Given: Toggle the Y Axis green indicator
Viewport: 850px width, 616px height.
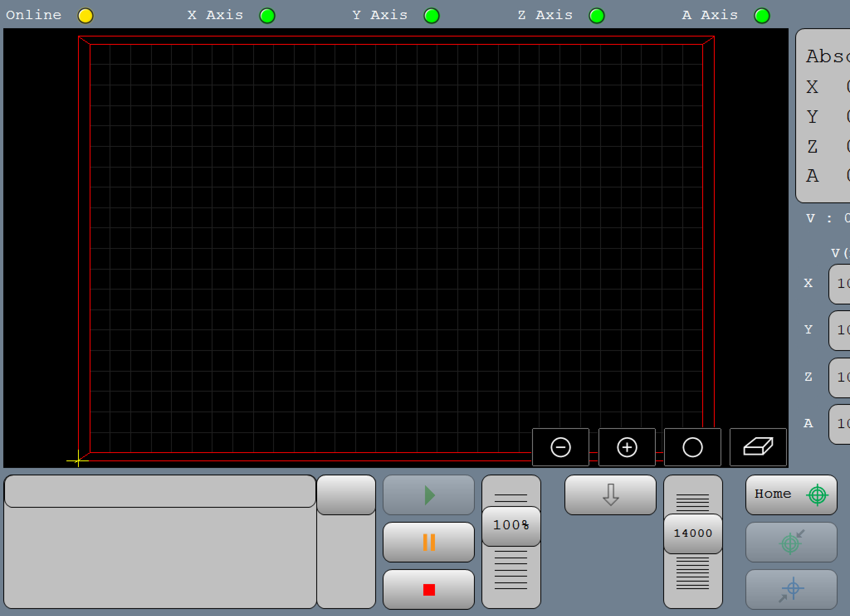Looking at the screenshot, I should pyautogui.click(x=431, y=16).
